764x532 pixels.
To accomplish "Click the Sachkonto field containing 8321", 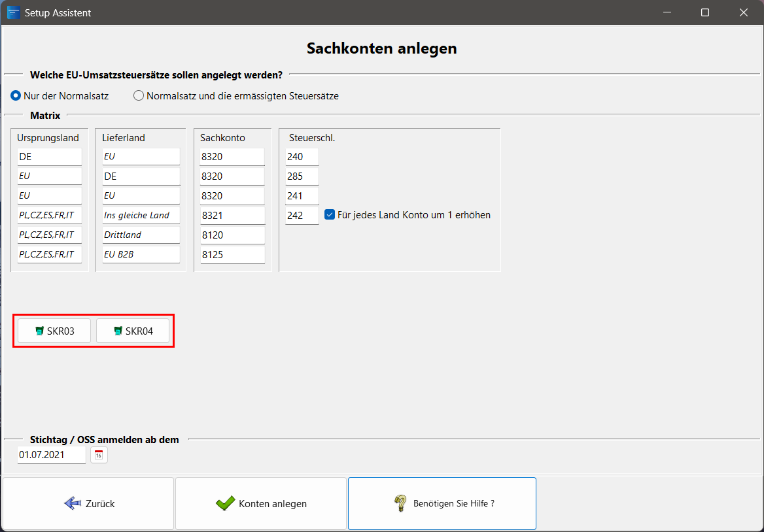I will [x=232, y=215].
